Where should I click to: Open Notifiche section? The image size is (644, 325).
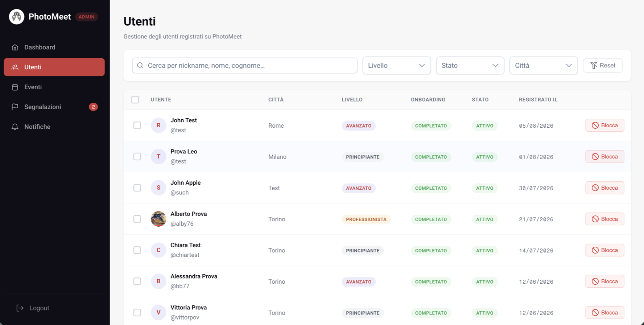(x=54, y=127)
